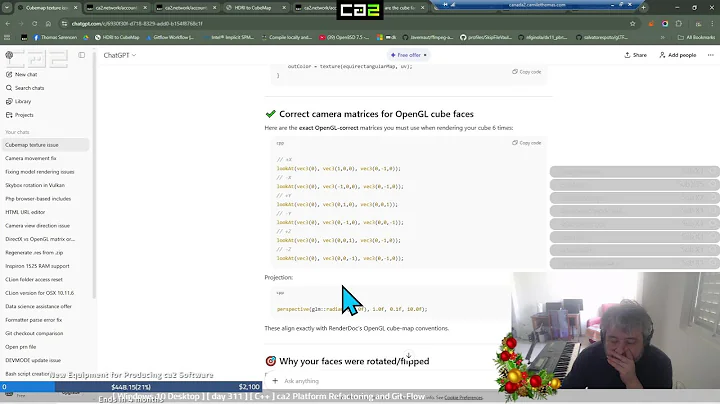The width and height of the screenshot is (720, 404).
Task: Expand hidden bookmarks with the chevron
Action: coord(663,37)
